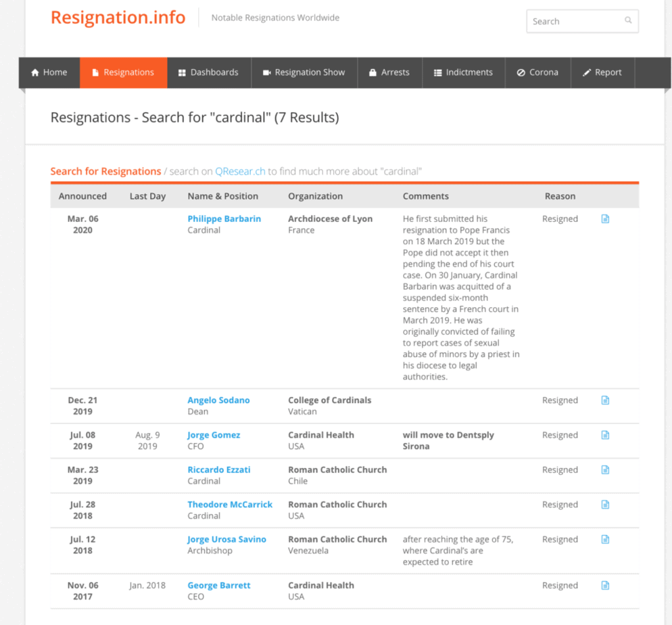
Task: Click the search magnifier icon
Action: 628,21
